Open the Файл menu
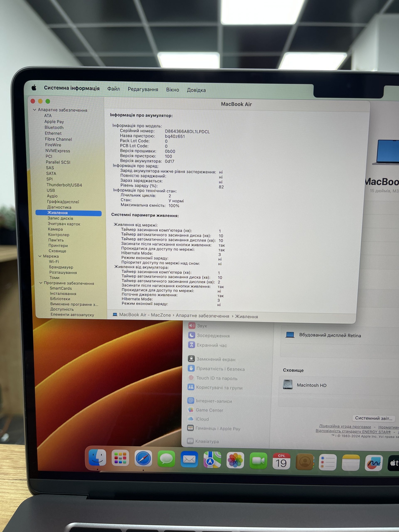 click(x=113, y=89)
